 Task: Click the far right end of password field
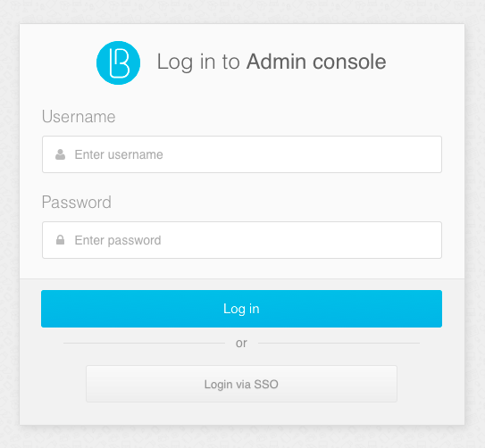(x=435, y=240)
